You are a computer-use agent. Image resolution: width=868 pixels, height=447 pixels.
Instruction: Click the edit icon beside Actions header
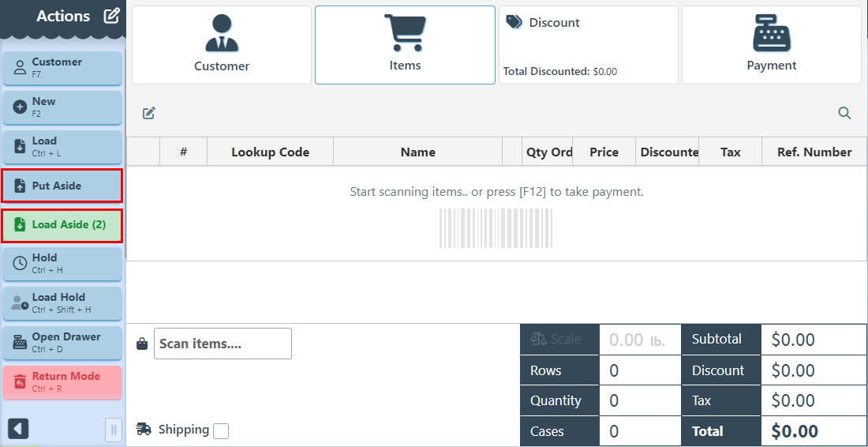tap(112, 16)
